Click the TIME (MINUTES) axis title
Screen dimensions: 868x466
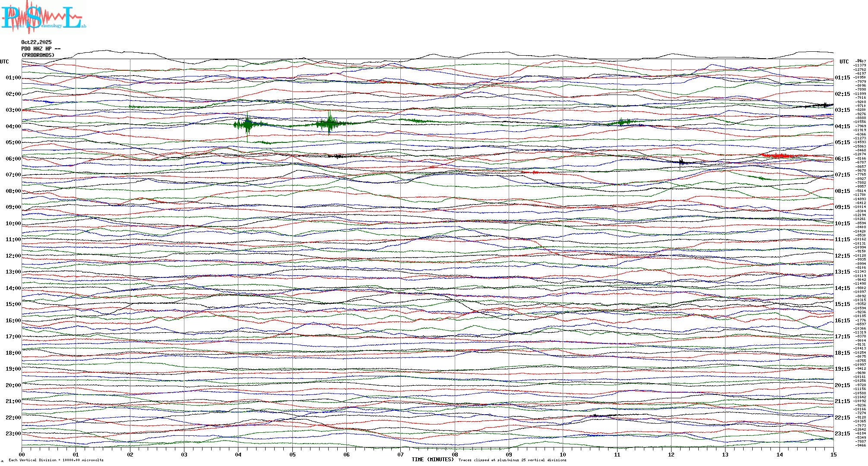click(433, 460)
